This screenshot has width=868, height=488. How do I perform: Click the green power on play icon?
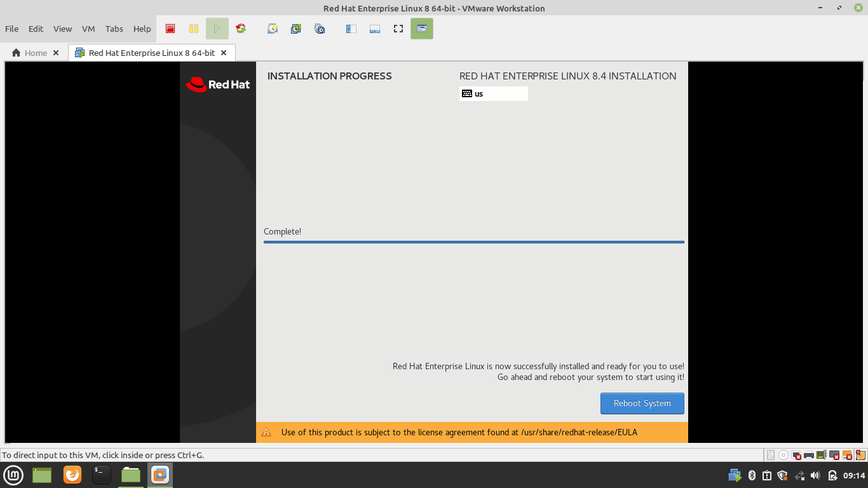pyautogui.click(x=217, y=29)
